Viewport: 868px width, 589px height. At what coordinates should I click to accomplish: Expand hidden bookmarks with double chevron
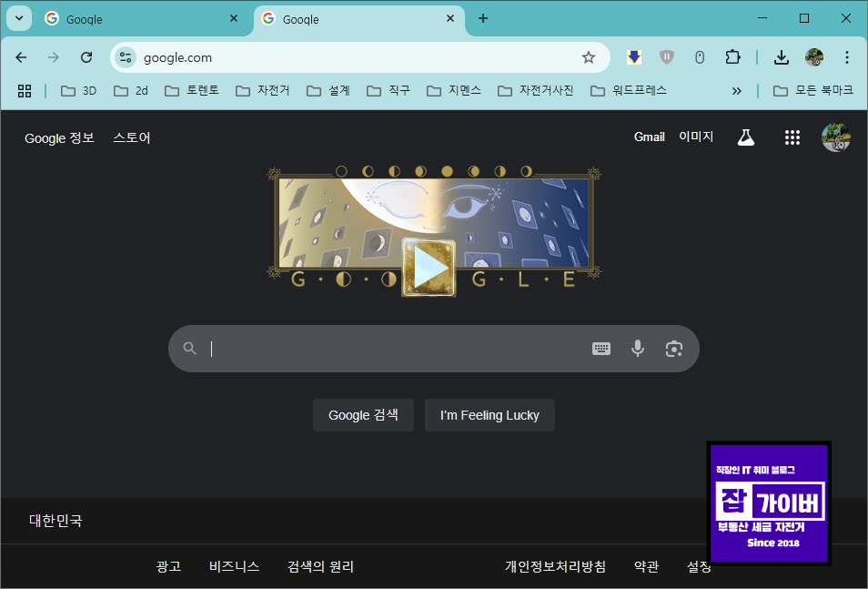click(x=736, y=91)
